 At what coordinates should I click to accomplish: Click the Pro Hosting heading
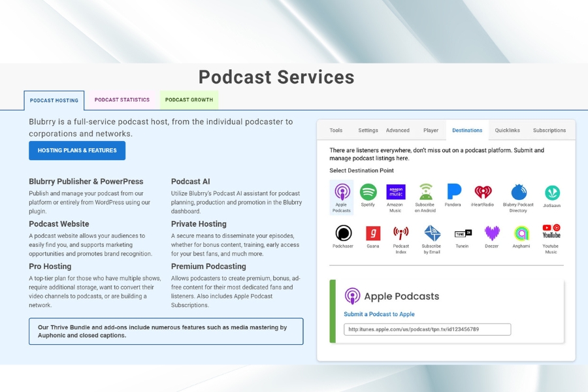[x=50, y=267]
